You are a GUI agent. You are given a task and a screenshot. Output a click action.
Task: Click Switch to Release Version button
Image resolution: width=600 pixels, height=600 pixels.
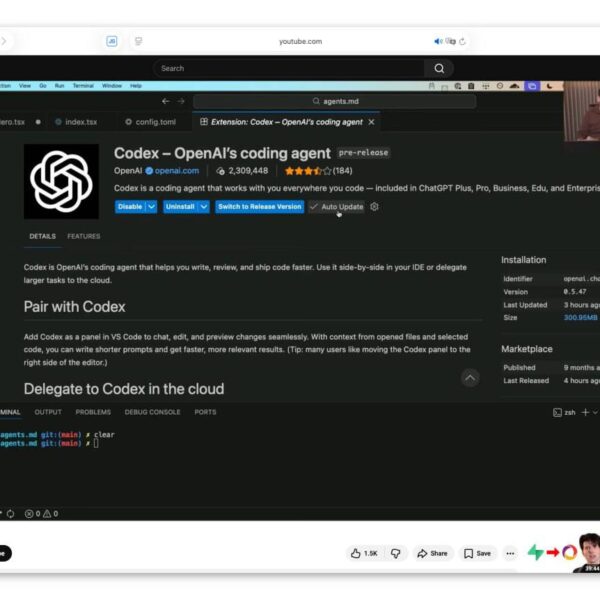tap(259, 207)
